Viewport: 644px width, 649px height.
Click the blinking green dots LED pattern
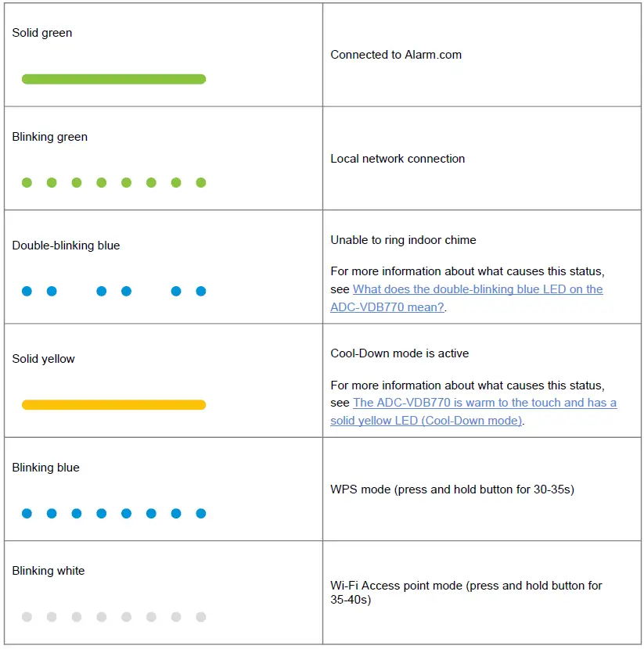tap(113, 183)
